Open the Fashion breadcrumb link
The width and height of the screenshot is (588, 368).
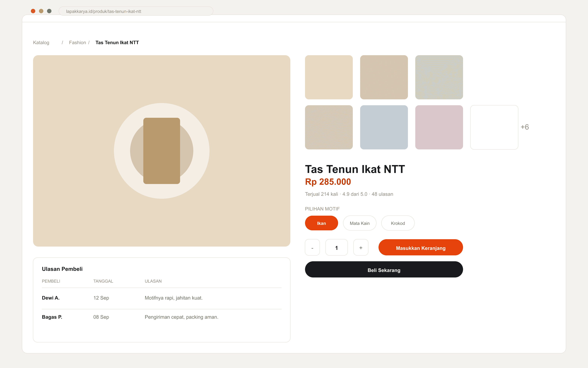(78, 43)
